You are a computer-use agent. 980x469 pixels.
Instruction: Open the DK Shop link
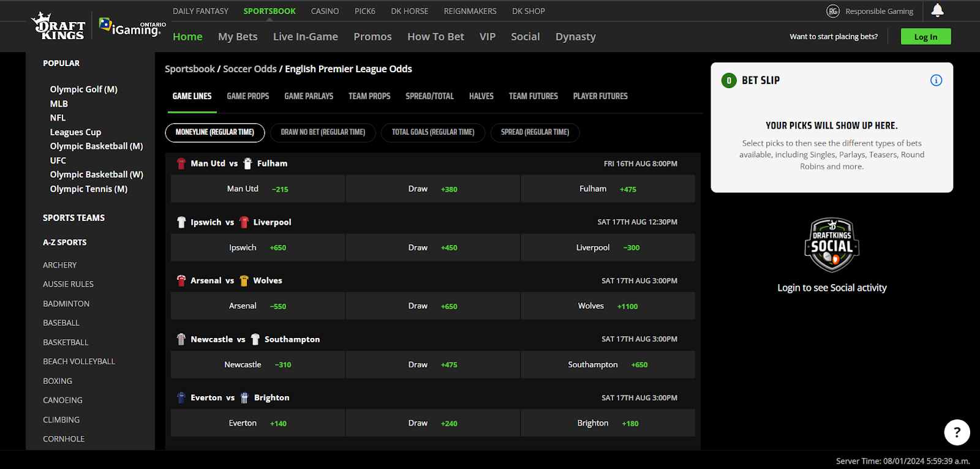click(x=529, y=11)
